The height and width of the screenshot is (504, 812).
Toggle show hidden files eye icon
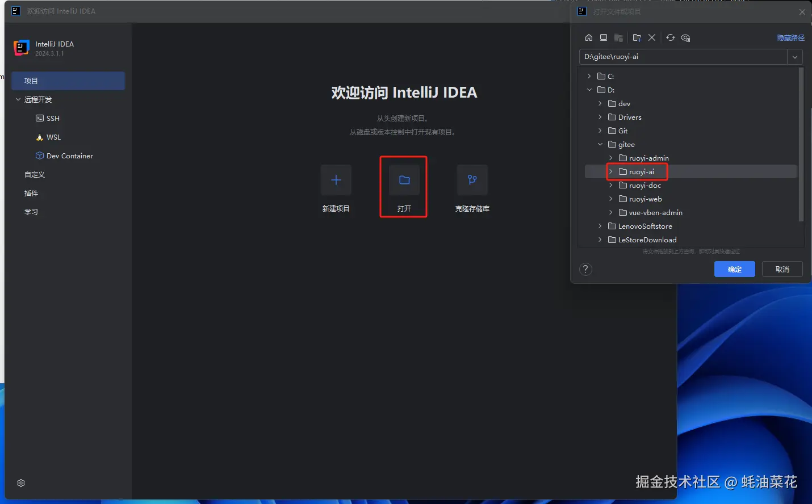[x=685, y=37]
